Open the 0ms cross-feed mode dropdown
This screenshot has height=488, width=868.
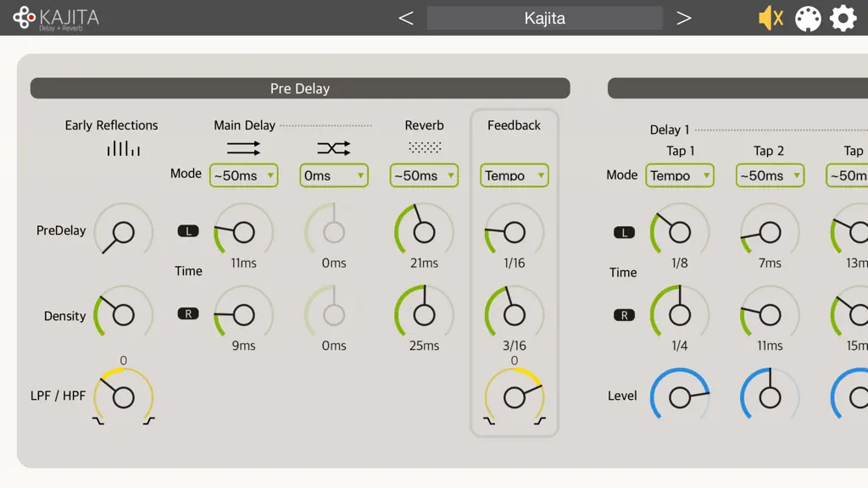click(334, 175)
